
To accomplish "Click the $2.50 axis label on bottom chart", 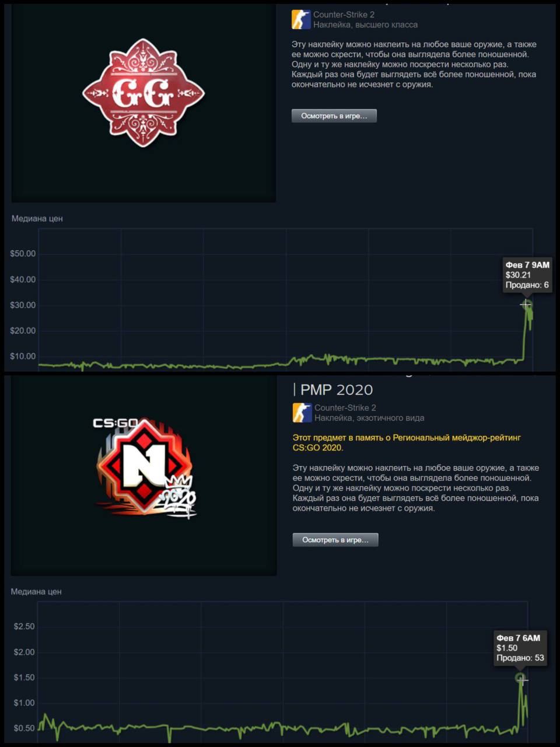I will 24,627.
